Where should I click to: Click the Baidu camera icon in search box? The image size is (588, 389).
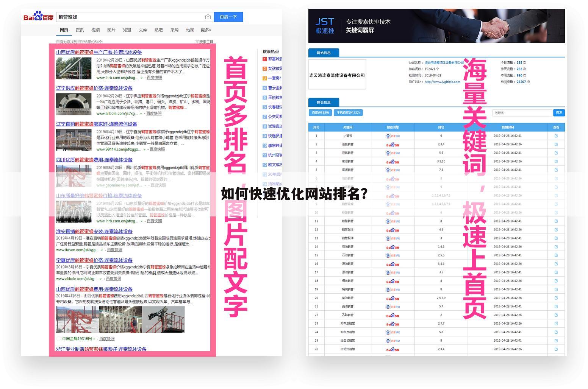pyautogui.click(x=208, y=17)
